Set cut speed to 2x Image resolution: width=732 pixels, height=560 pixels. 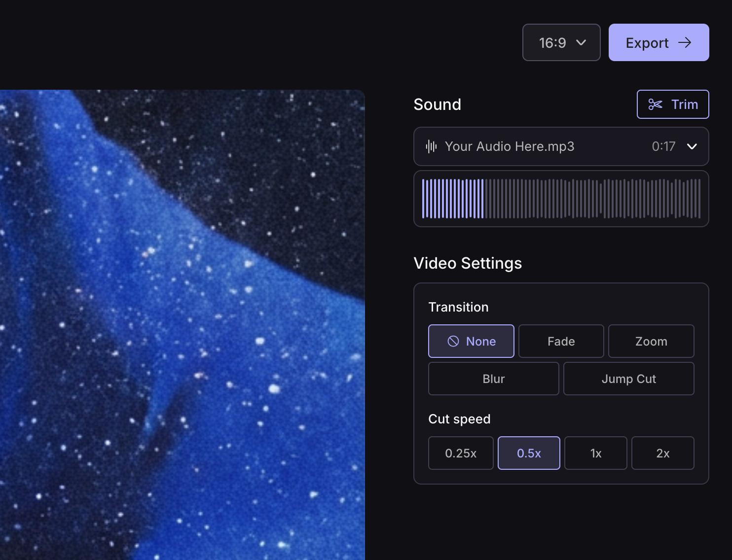coord(663,453)
